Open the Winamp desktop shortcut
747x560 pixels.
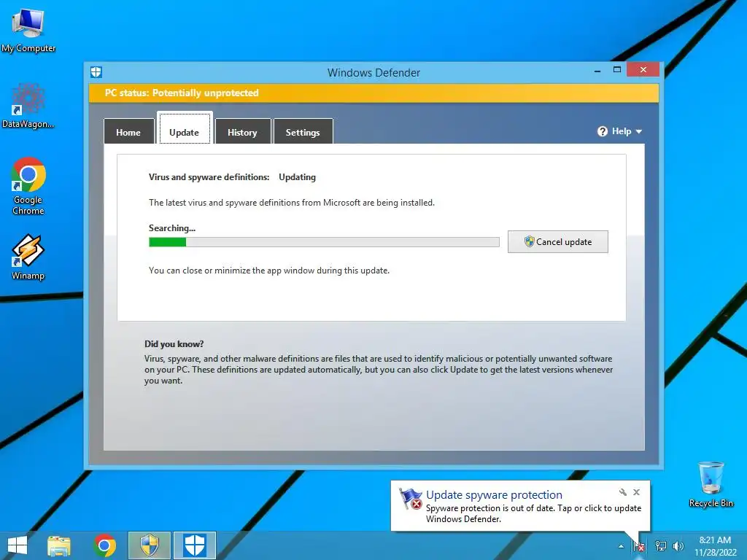point(28,257)
